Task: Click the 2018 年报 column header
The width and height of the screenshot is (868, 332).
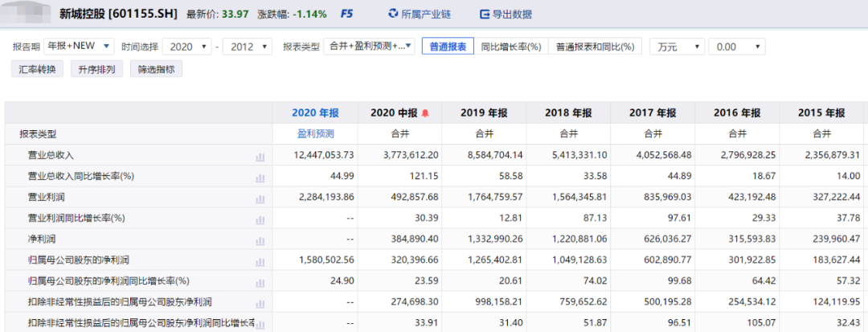Action: click(x=568, y=113)
